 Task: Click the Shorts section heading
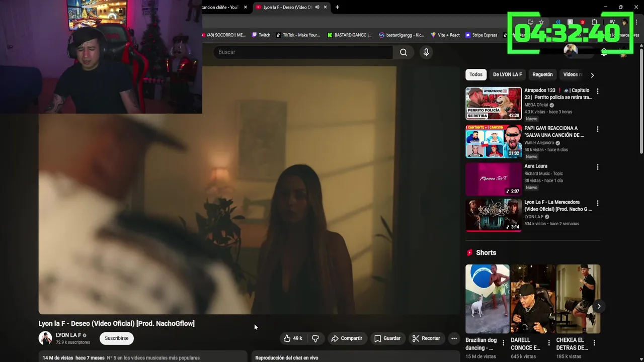click(x=486, y=253)
